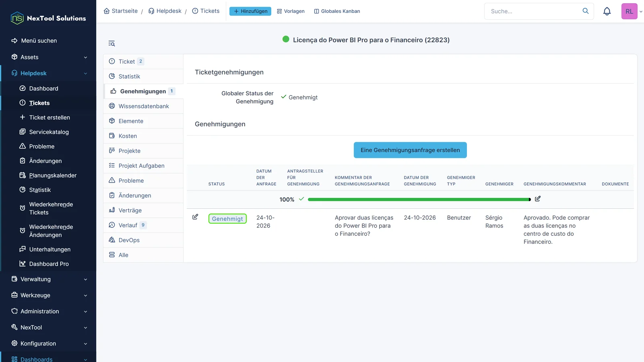
Task: Open Dashboard Pro in sidebar
Action: point(48,264)
